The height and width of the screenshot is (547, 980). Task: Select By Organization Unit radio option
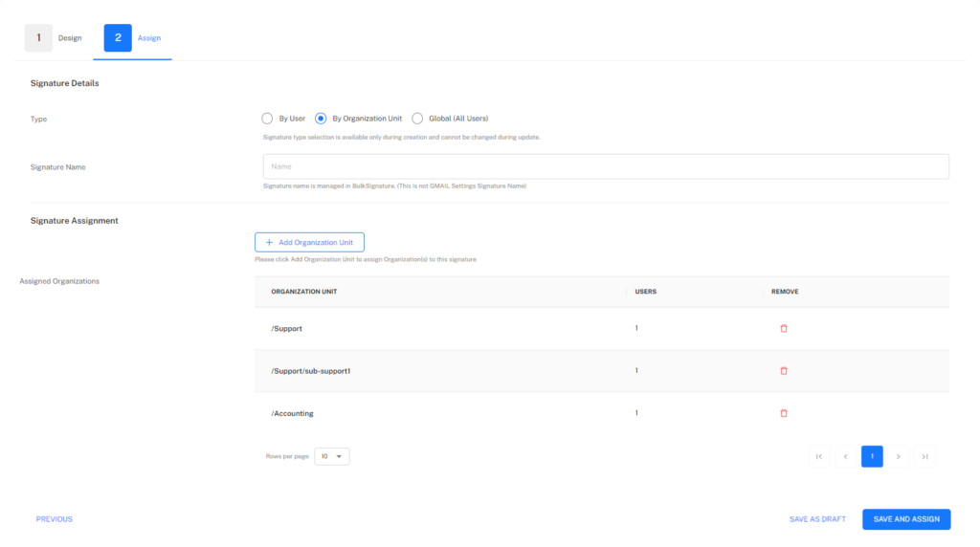tap(321, 119)
